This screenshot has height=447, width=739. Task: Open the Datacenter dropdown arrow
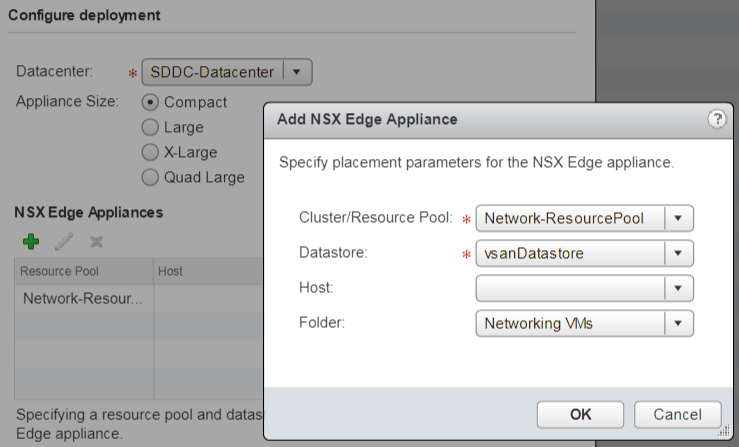coord(300,72)
